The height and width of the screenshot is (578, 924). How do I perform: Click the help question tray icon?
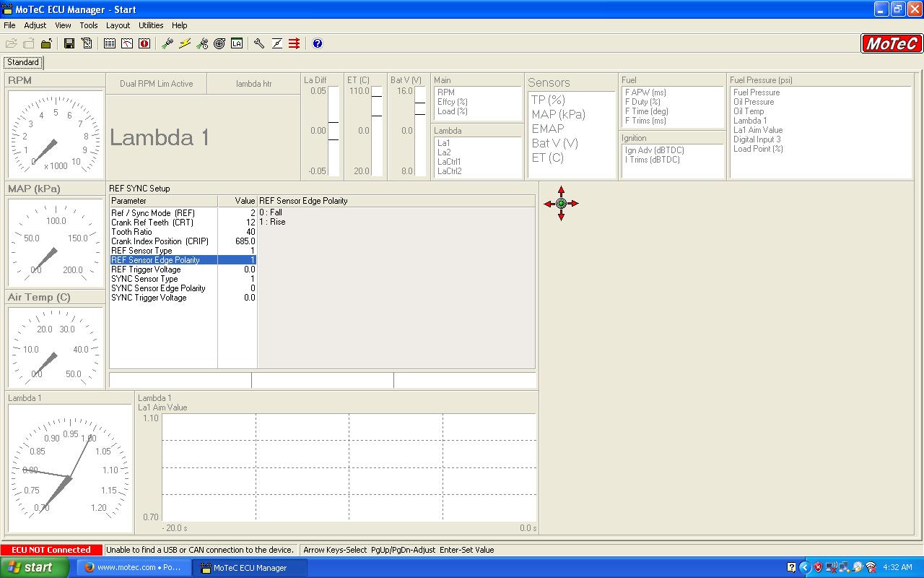click(792, 567)
